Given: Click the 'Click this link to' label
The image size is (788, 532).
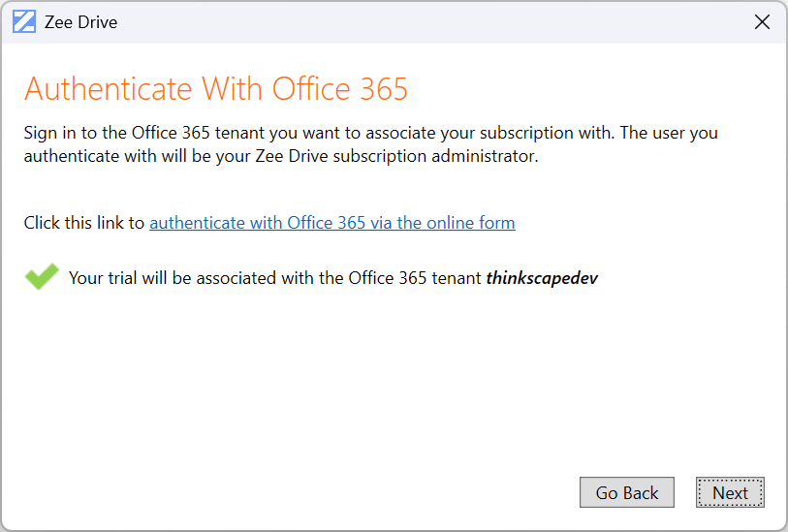Looking at the screenshot, I should click(x=84, y=223).
